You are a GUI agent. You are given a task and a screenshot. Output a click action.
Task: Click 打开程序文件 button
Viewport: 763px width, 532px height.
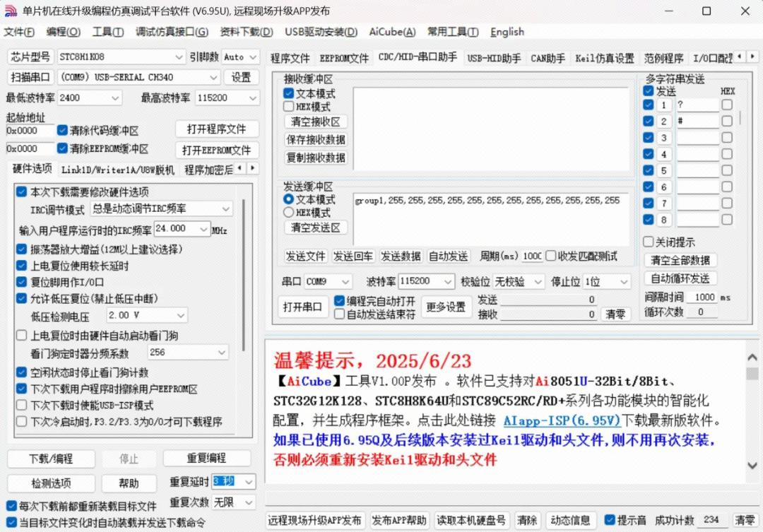tap(217, 129)
